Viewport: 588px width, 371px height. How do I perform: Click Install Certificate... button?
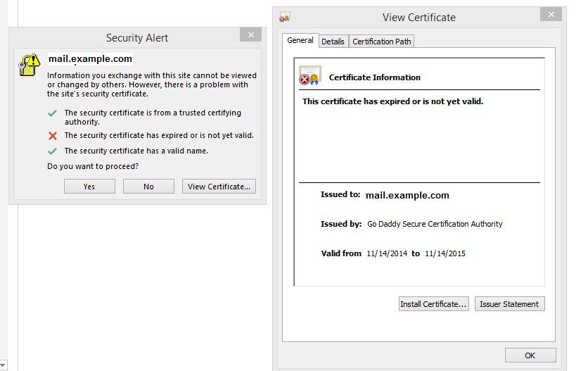(433, 304)
